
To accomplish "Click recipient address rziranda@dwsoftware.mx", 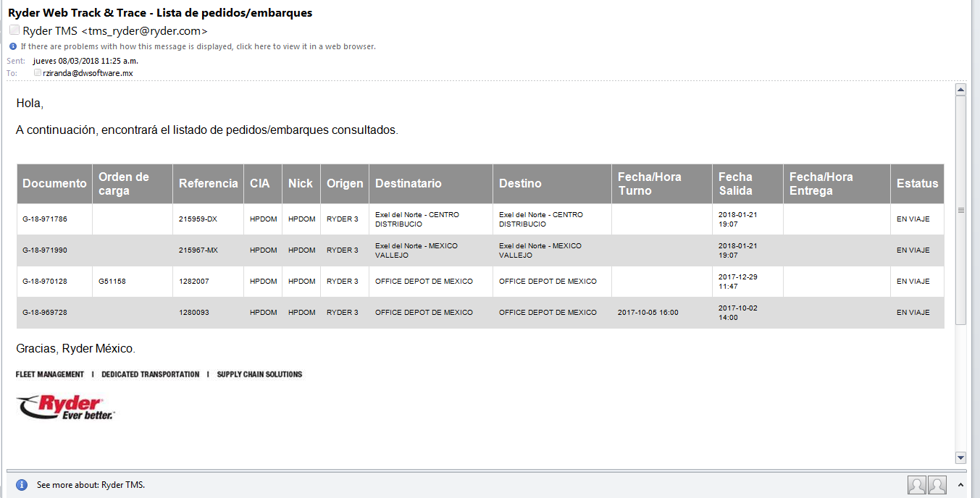I will coord(88,73).
